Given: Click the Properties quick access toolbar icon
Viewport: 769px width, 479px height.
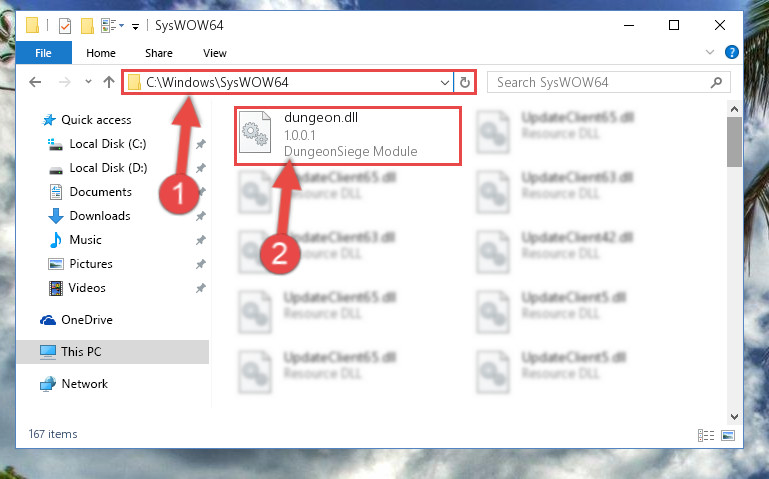Looking at the screenshot, I should [65, 25].
